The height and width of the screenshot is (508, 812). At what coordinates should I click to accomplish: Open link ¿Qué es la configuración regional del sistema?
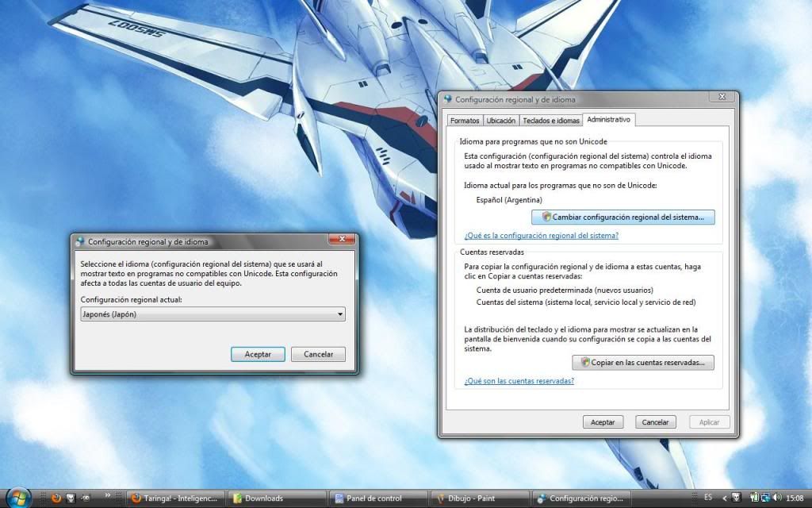(x=541, y=235)
